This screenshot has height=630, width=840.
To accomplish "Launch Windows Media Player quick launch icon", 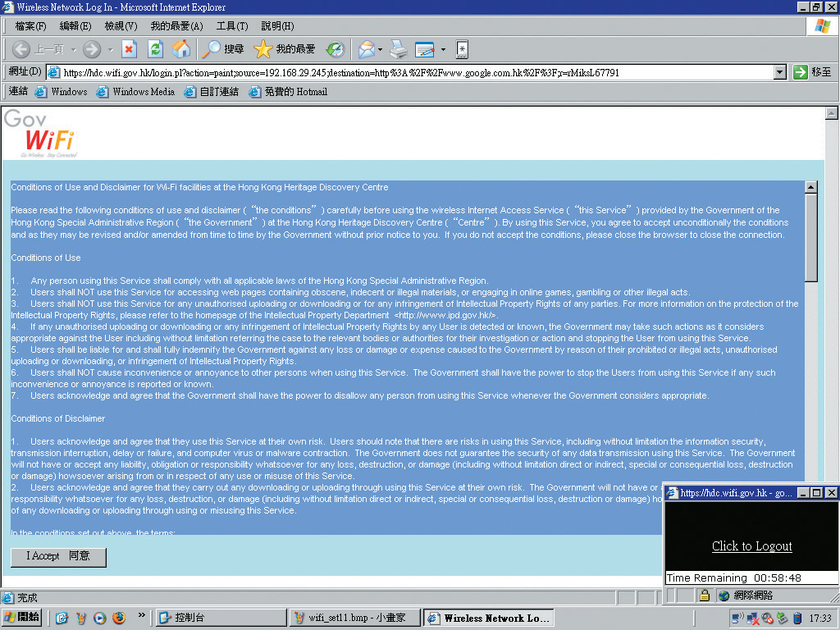I will click(x=99, y=619).
